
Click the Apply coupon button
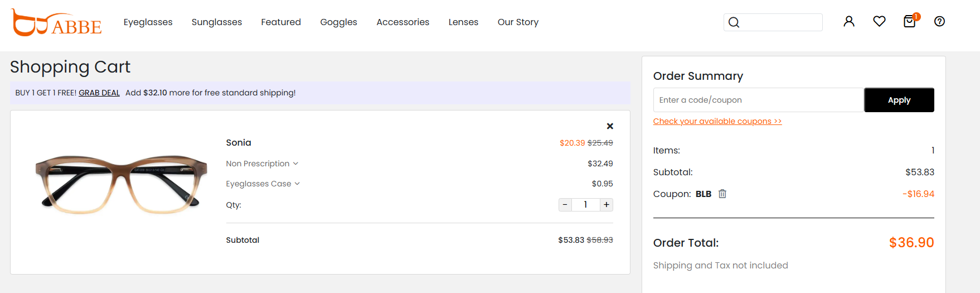click(899, 100)
